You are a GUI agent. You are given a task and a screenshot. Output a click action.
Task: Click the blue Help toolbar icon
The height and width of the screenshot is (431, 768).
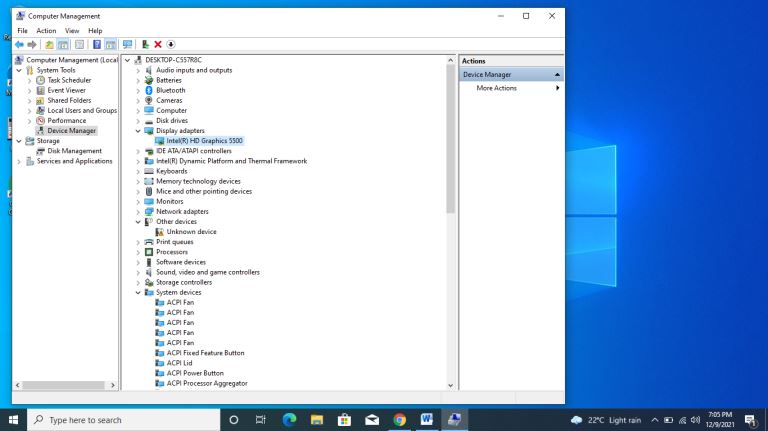pos(97,45)
